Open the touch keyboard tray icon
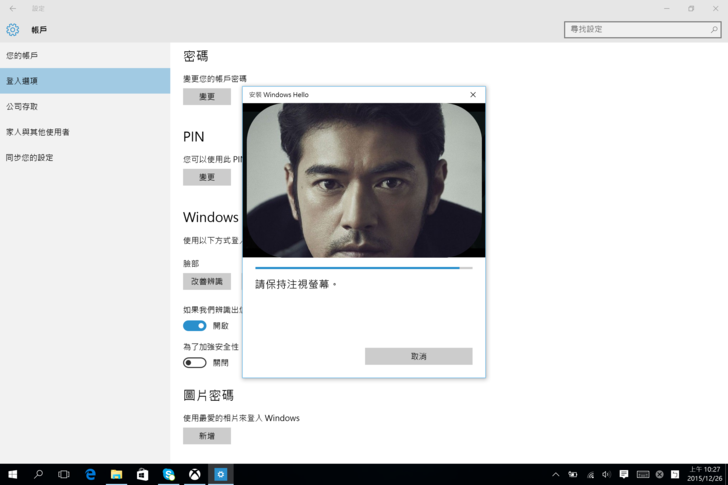728x485 pixels. 643,474
